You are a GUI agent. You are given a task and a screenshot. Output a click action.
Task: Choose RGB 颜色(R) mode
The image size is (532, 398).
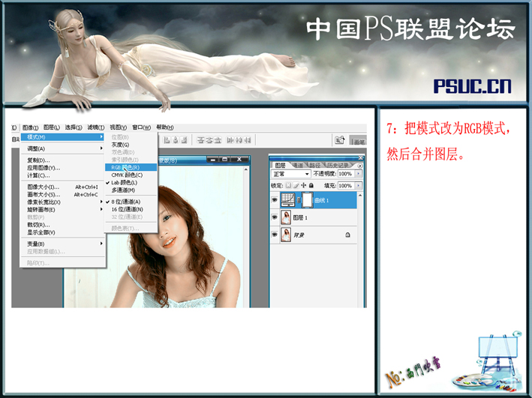(x=131, y=167)
